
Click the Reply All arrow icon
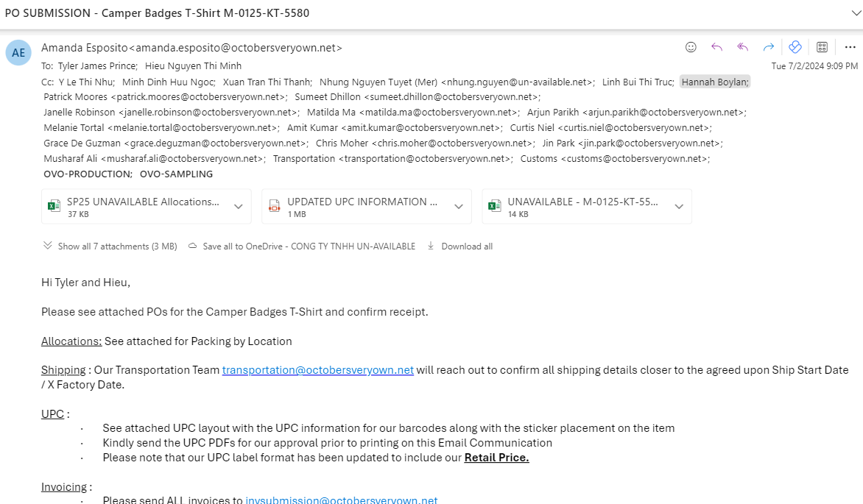coord(742,47)
